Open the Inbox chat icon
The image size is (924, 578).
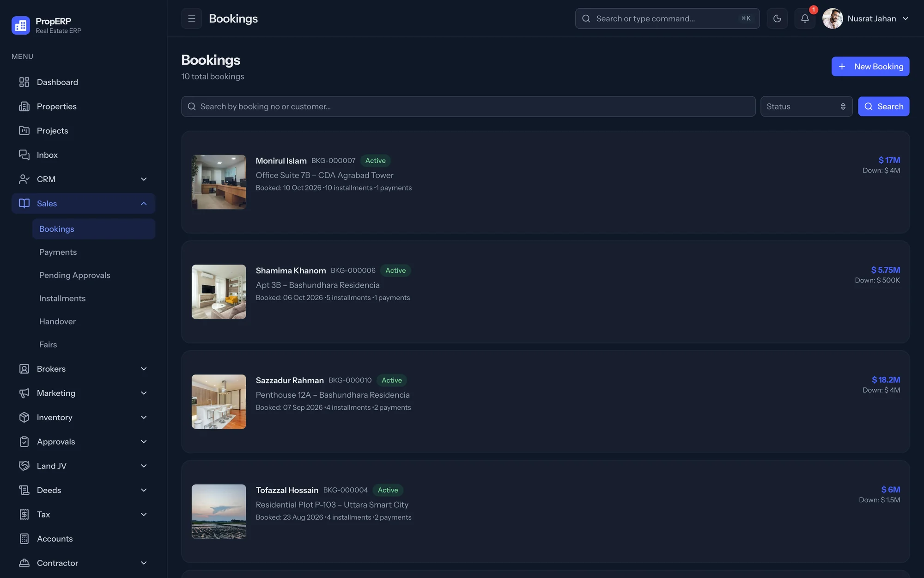(x=24, y=155)
